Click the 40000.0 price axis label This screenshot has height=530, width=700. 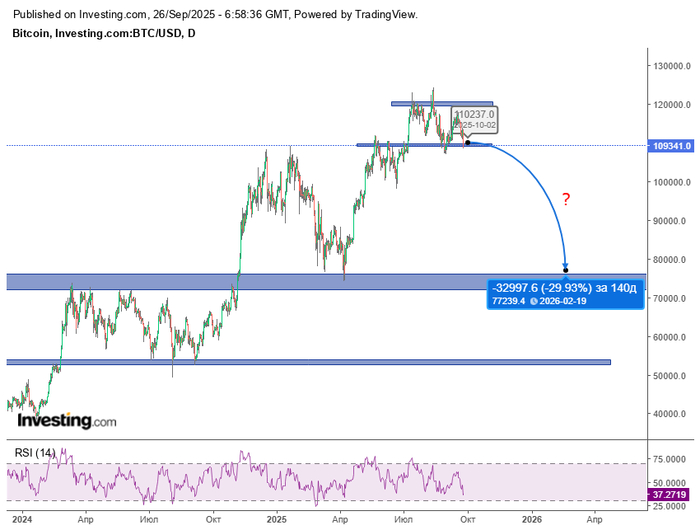coord(672,414)
